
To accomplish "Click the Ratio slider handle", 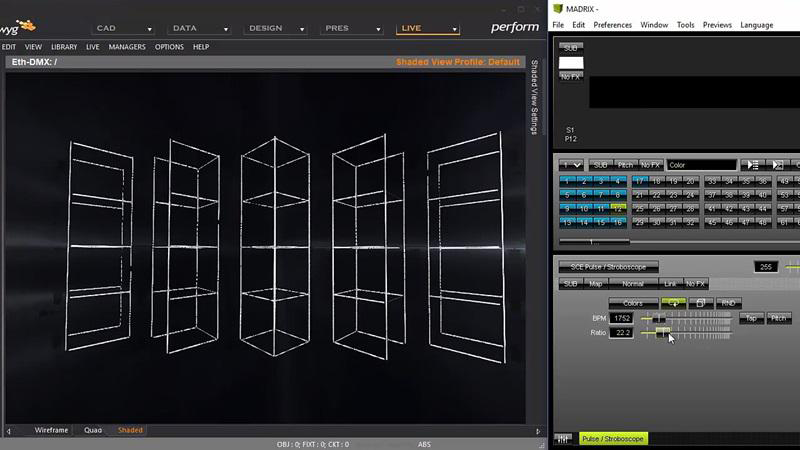I will (x=663, y=333).
